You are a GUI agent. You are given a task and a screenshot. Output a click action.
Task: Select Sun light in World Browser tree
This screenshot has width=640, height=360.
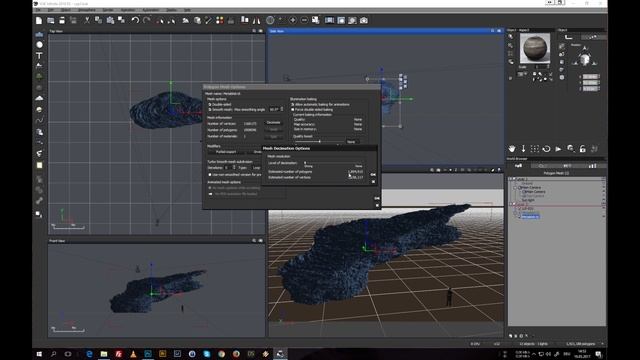pyautogui.click(x=528, y=200)
